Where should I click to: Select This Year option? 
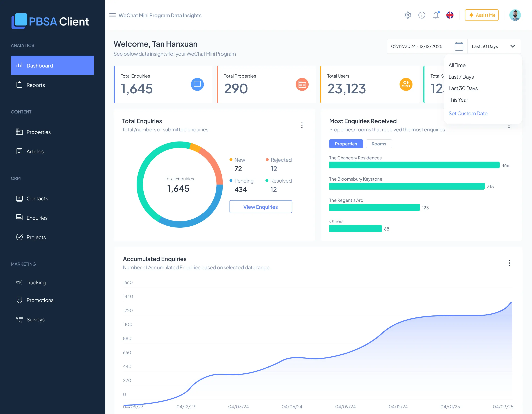tap(458, 100)
